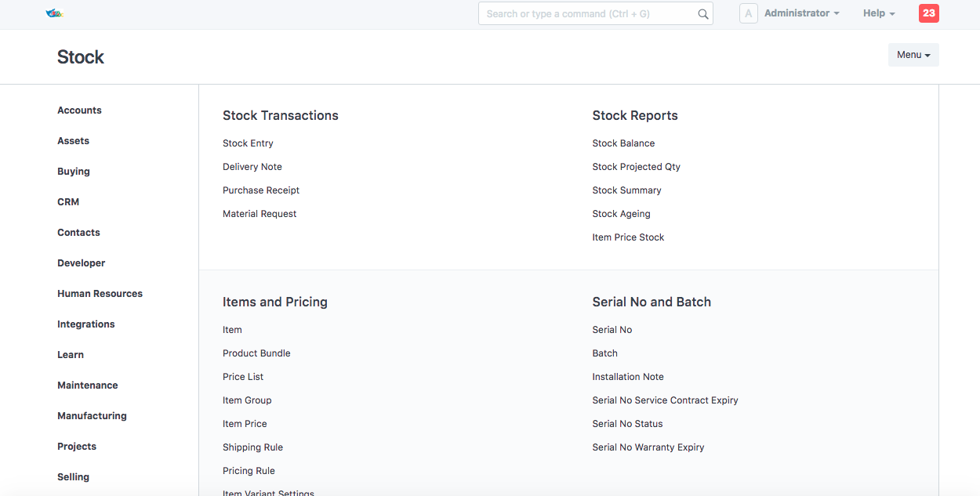Click the Items and Pricing heading
This screenshot has height=496, width=980.
[275, 302]
